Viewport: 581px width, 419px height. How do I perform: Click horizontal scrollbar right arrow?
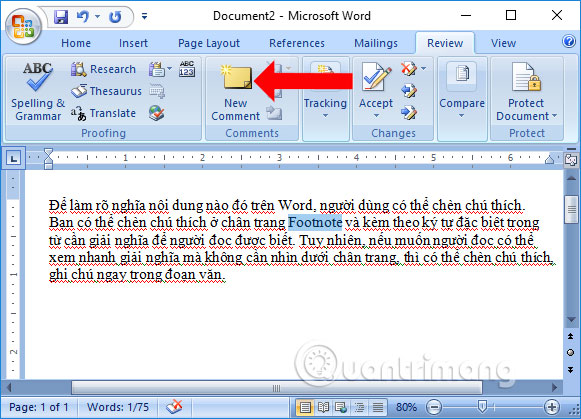click(554, 388)
